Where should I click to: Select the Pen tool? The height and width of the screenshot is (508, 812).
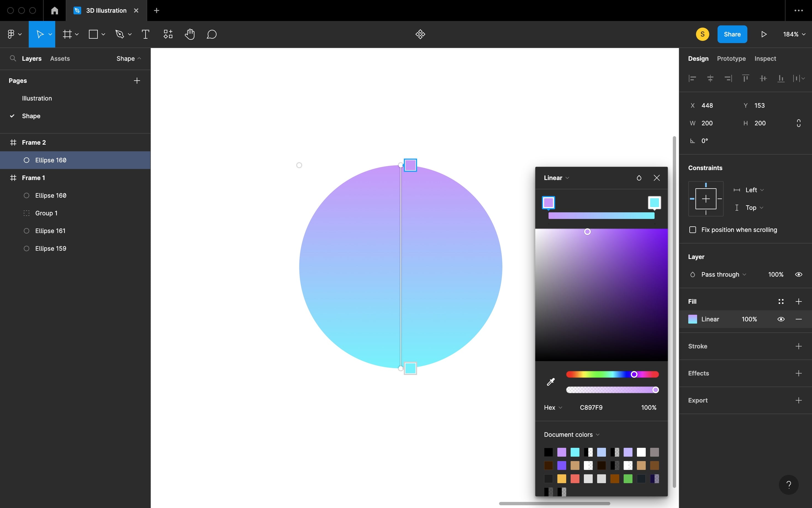point(120,34)
